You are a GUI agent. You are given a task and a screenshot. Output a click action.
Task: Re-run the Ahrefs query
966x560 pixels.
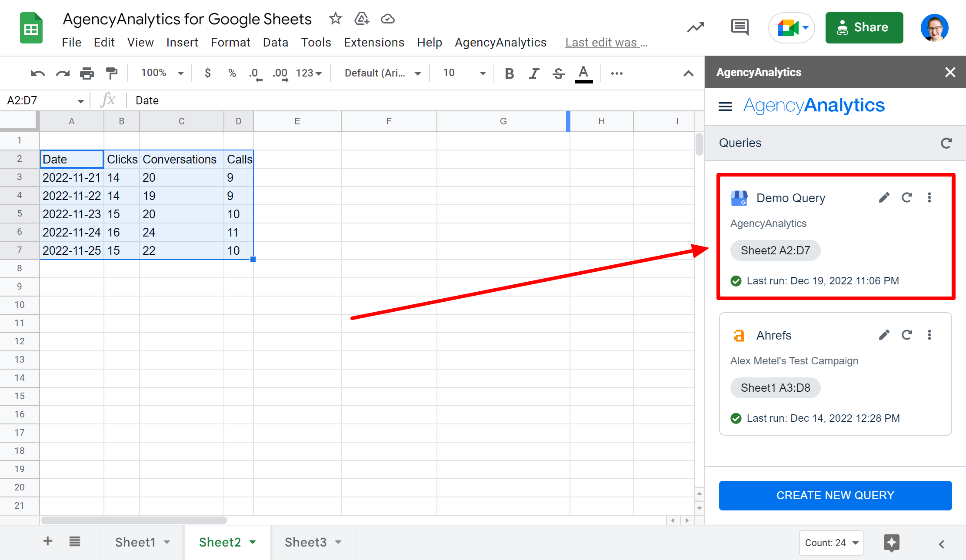point(906,335)
